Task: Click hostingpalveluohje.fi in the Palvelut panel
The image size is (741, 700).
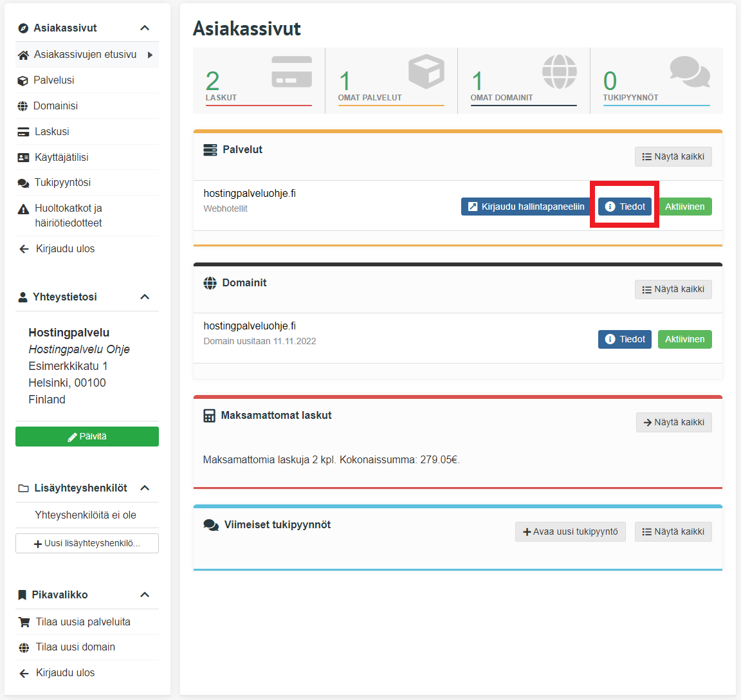Action: [250, 193]
